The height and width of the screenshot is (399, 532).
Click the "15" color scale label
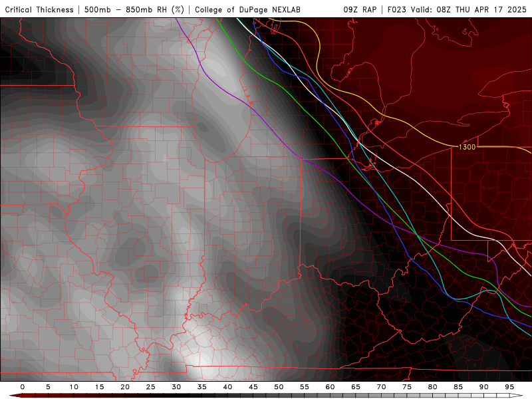pos(99,387)
